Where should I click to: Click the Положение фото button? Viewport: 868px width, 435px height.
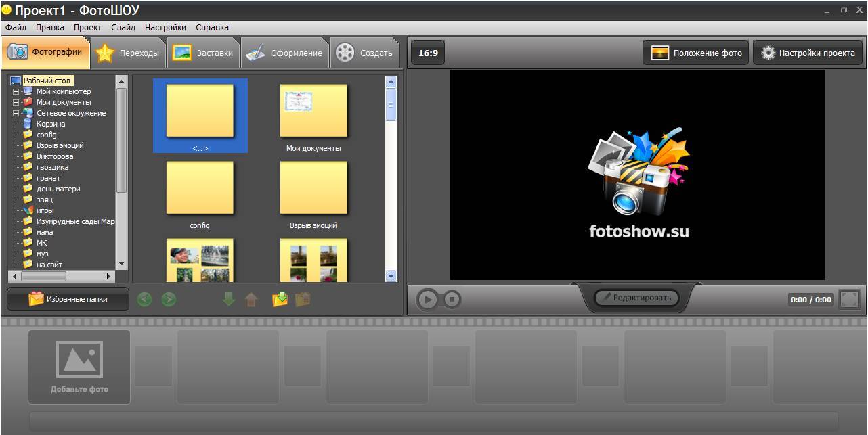pyautogui.click(x=696, y=53)
